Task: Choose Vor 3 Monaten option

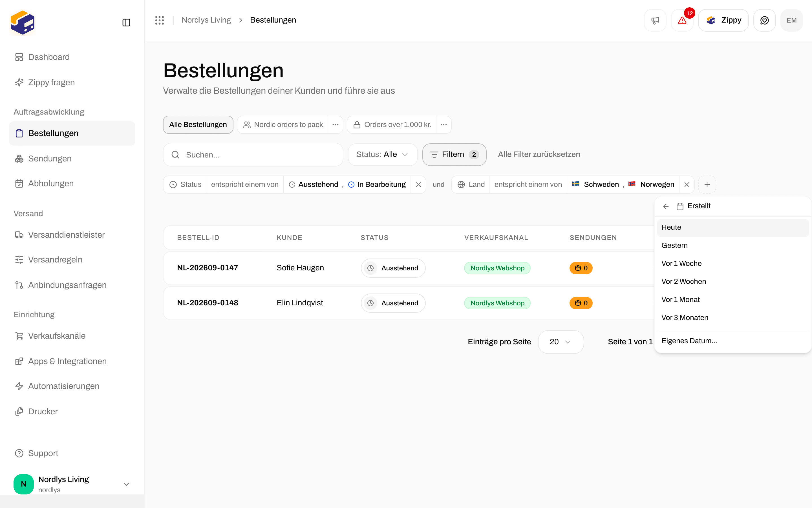Action: click(x=733, y=318)
